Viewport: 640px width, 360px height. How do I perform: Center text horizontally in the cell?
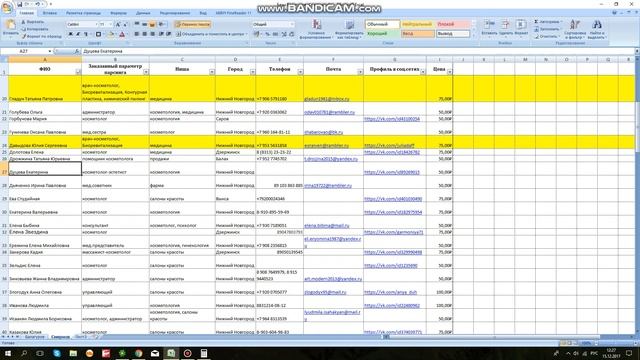point(144,34)
